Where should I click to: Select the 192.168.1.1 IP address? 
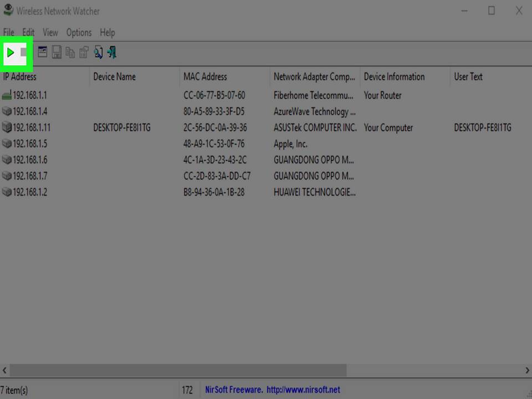tap(30, 95)
